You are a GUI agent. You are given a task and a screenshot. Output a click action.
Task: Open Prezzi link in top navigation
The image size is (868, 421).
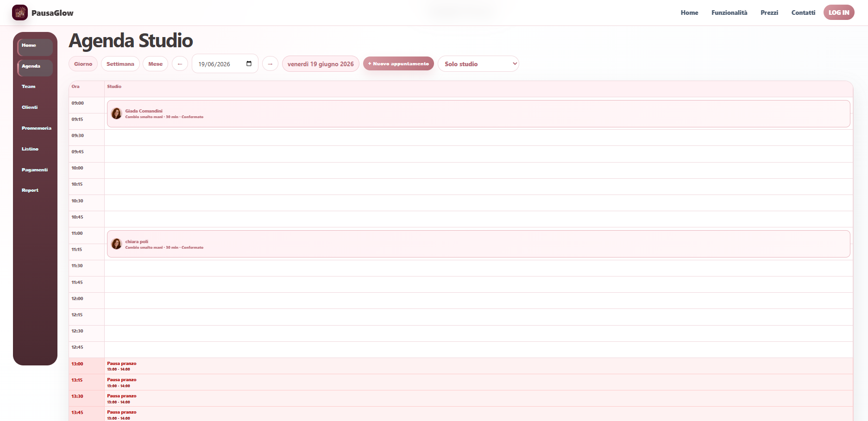pos(769,13)
